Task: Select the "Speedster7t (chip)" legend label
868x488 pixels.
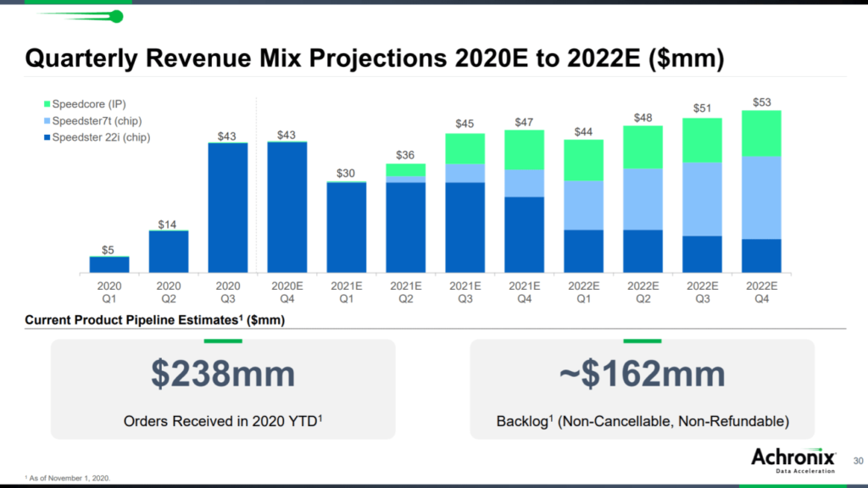Action: point(97,120)
